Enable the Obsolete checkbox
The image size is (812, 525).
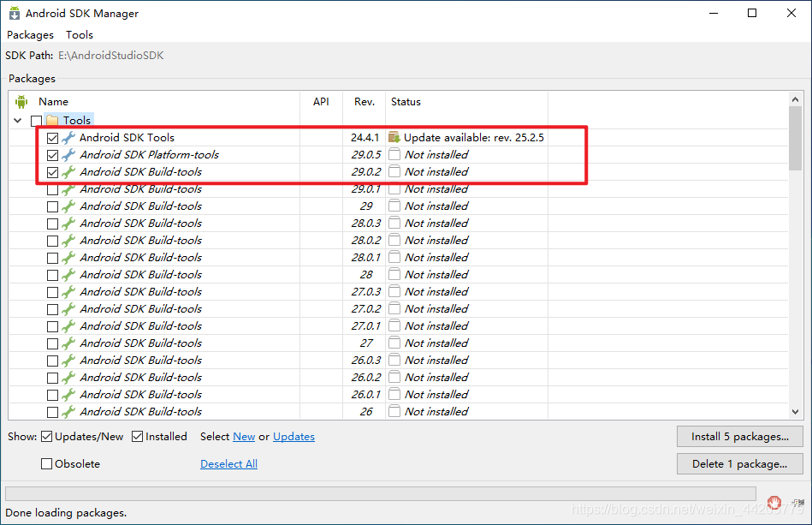pyautogui.click(x=46, y=464)
